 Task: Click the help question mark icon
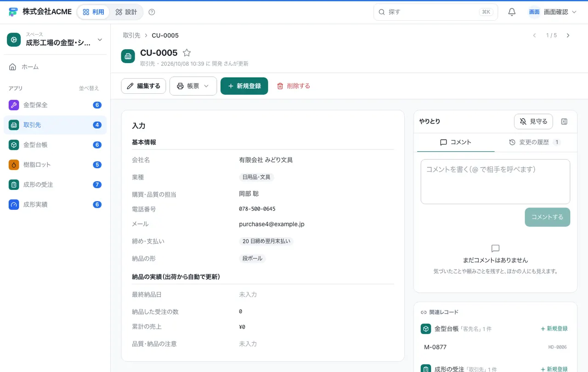point(152,12)
